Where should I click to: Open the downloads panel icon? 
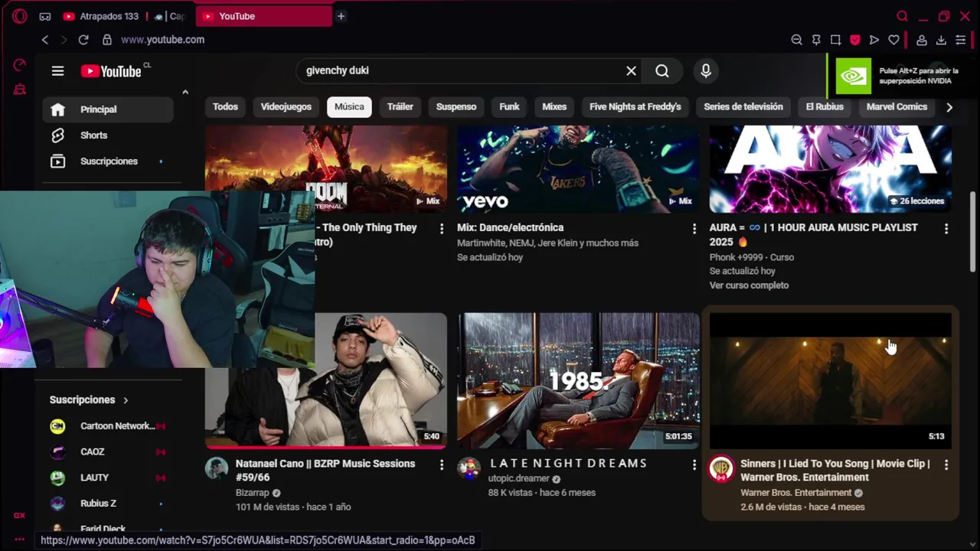point(941,40)
